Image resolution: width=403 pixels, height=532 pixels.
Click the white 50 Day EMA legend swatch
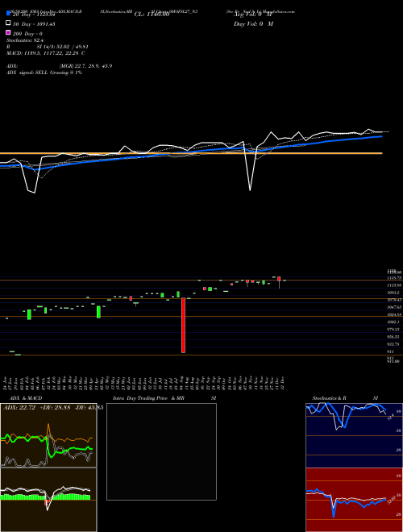(8, 23)
